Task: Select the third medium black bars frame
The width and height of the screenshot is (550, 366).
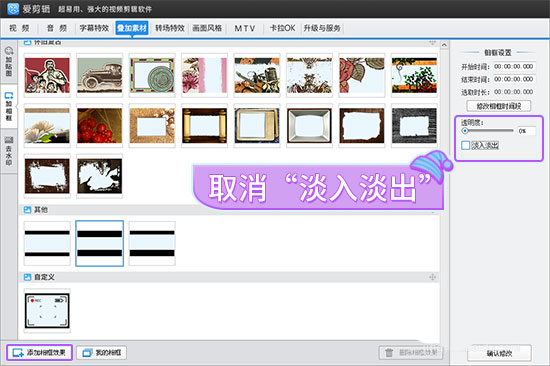Action: tap(152, 243)
